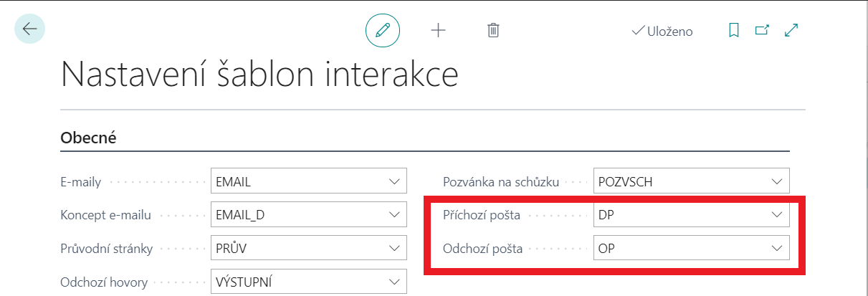Click the bookmark icon
This screenshot has height=296, width=868.
click(x=733, y=30)
